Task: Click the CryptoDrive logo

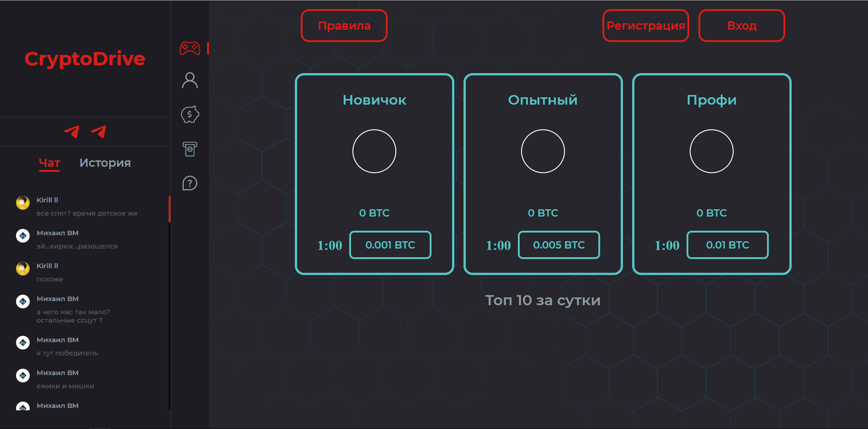Action: 85,59
